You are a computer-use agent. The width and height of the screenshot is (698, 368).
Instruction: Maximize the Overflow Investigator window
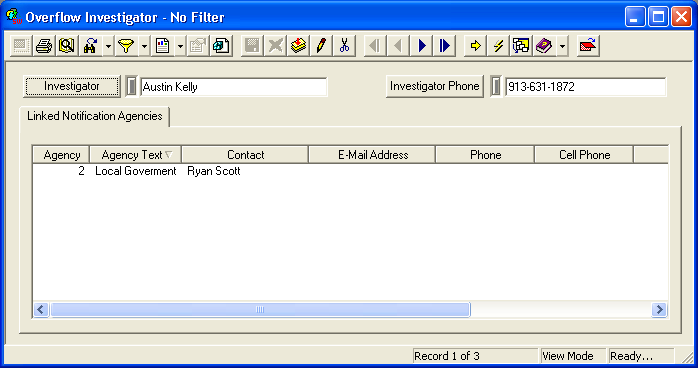(x=658, y=17)
